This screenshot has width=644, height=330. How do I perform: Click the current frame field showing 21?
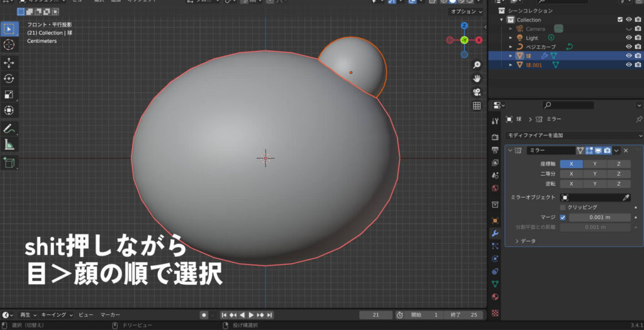click(x=375, y=314)
